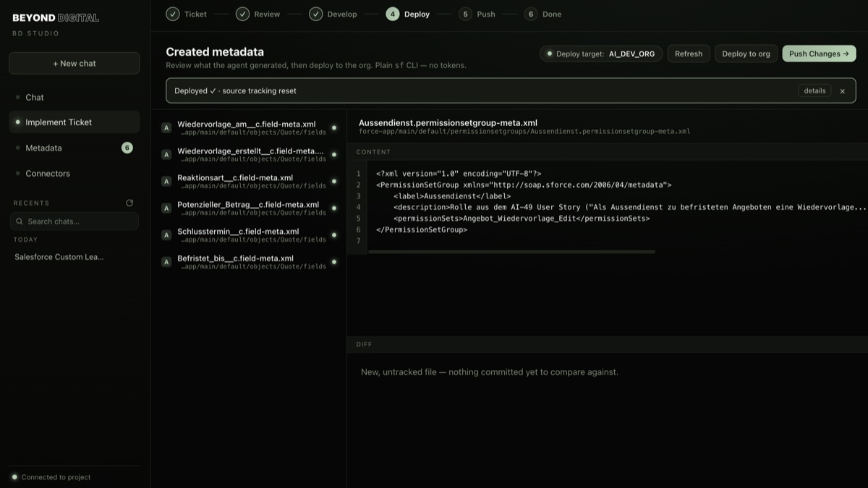
Task: Expand details of the deployed message
Action: coord(814,91)
